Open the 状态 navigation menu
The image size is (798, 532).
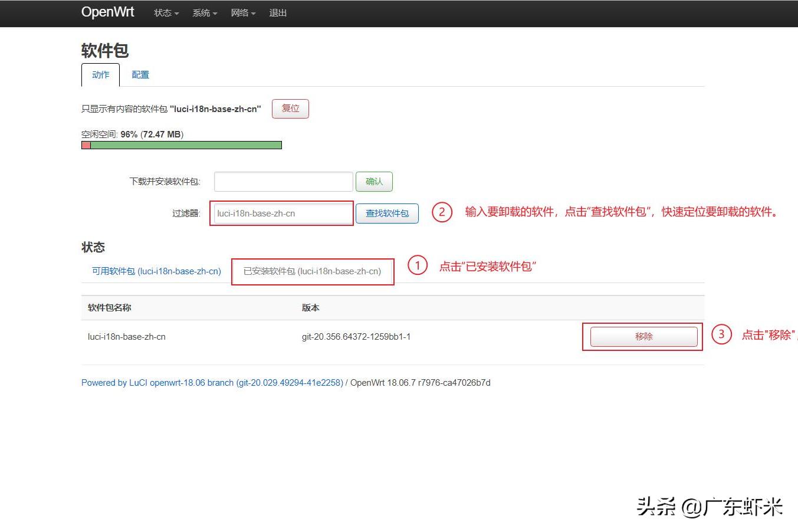(165, 13)
